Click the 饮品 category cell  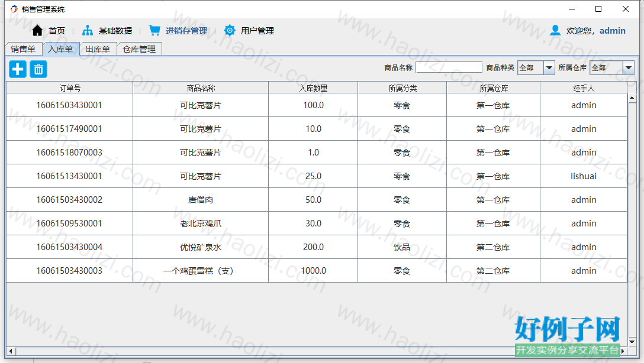(x=402, y=247)
